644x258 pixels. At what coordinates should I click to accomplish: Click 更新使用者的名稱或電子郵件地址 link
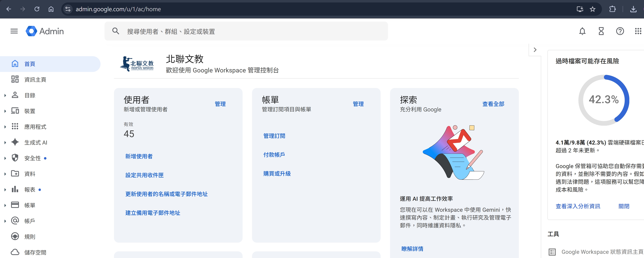[x=166, y=194]
